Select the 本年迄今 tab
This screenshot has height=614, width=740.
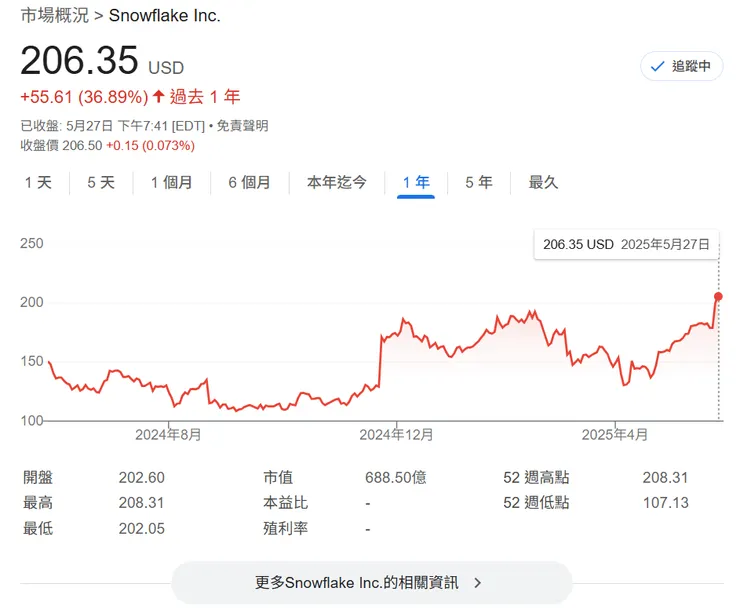[336, 183]
